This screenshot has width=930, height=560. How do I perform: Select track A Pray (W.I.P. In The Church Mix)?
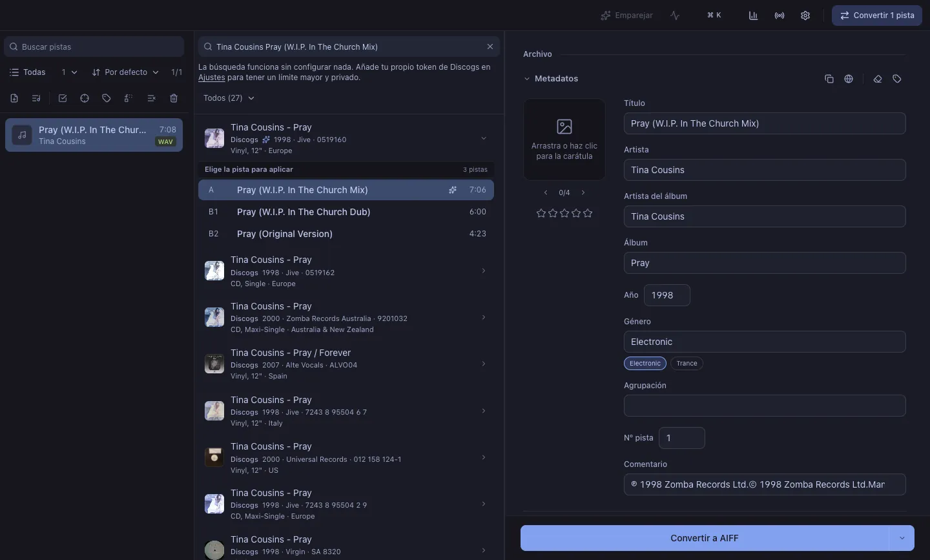[346, 190]
